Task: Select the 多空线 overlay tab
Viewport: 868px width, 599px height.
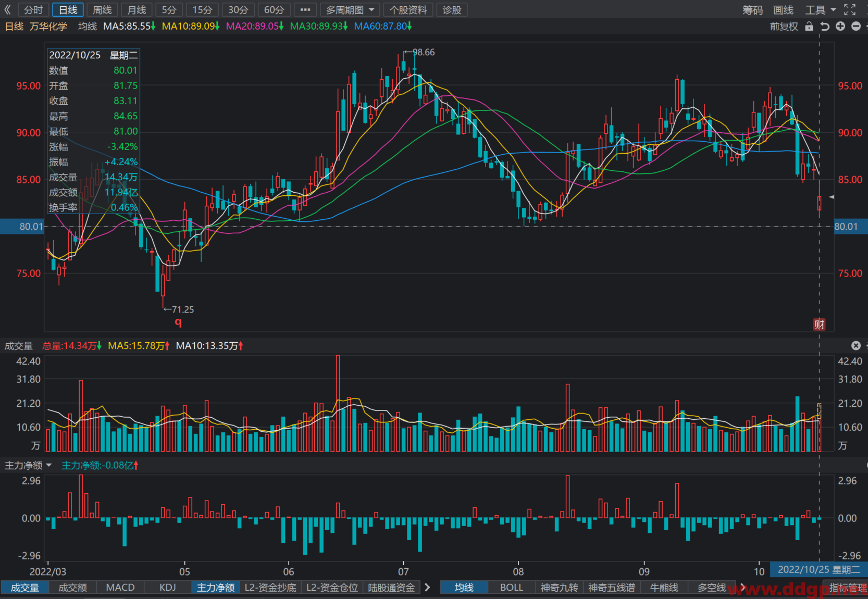Action: coord(712,588)
